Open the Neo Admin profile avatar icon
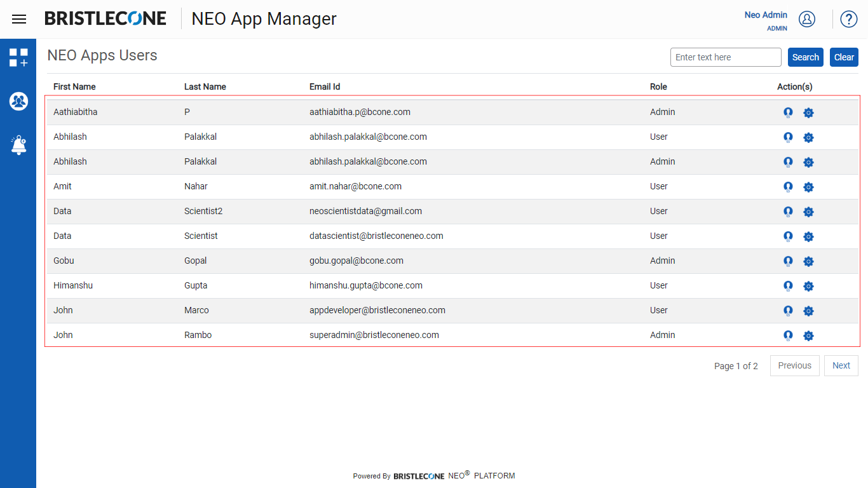The height and width of the screenshot is (488, 868). tap(807, 19)
